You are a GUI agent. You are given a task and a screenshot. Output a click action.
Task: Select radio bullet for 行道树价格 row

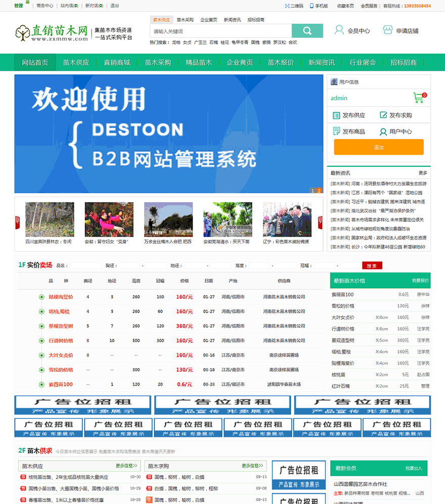41,341
